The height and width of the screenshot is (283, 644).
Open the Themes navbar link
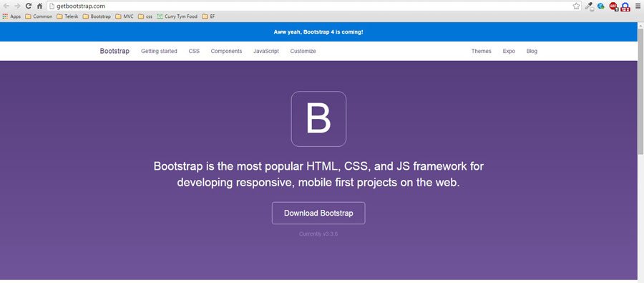click(482, 51)
